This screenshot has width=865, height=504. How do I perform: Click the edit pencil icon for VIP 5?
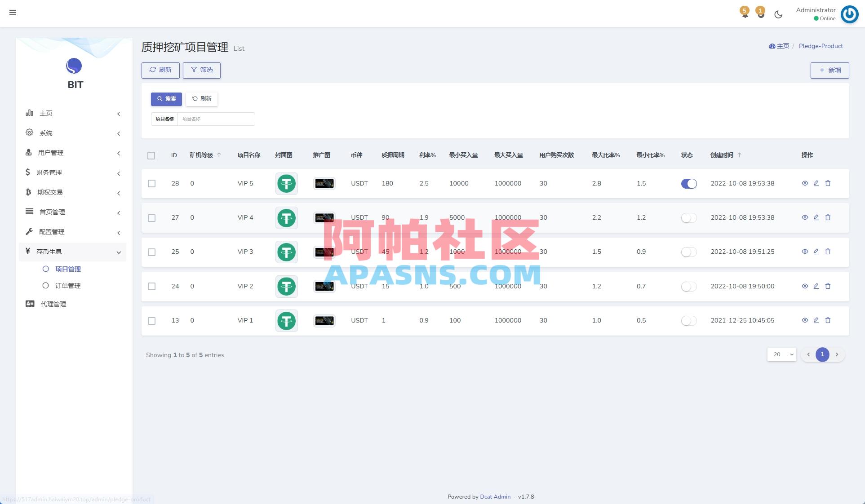[816, 183]
